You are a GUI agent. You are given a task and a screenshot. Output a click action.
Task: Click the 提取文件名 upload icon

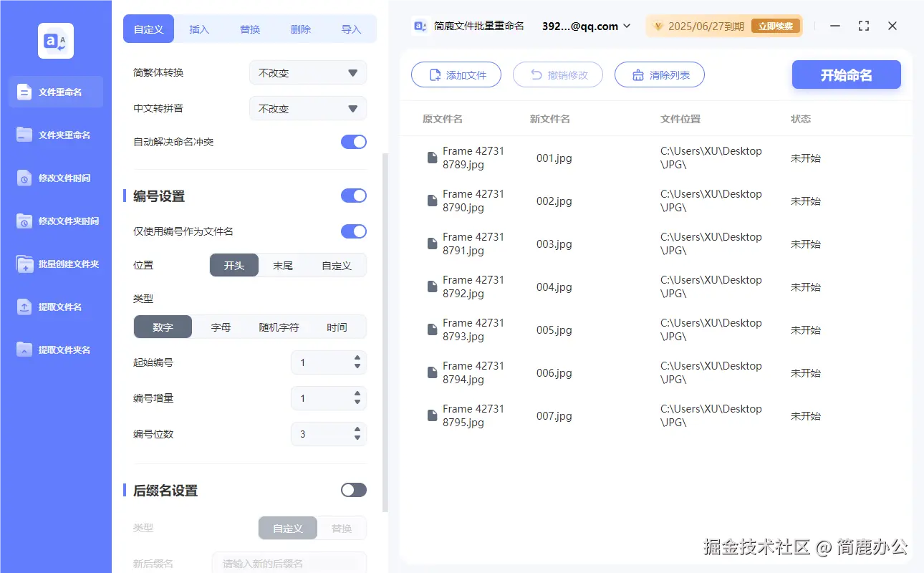[24, 307]
